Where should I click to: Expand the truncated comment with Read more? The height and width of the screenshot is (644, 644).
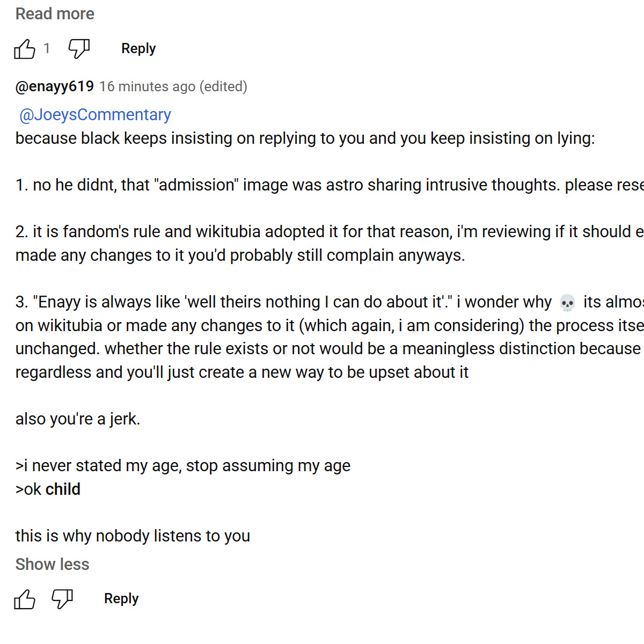click(x=55, y=14)
